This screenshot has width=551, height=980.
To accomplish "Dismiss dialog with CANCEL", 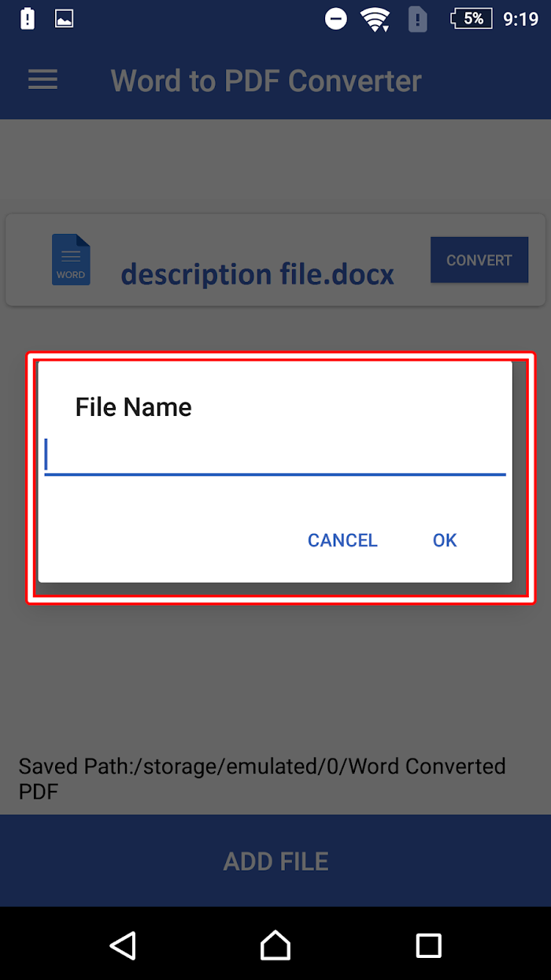I will pos(342,540).
